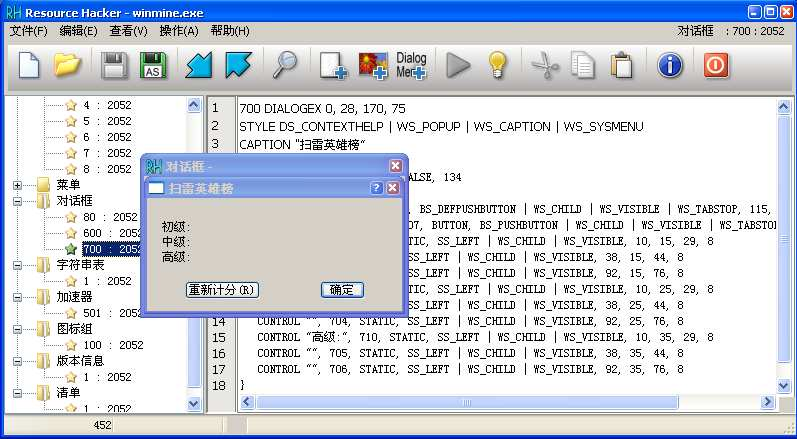Image resolution: width=797 pixels, height=439 pixels.
Task: Click the Copy pages icon
Action: 583,66
